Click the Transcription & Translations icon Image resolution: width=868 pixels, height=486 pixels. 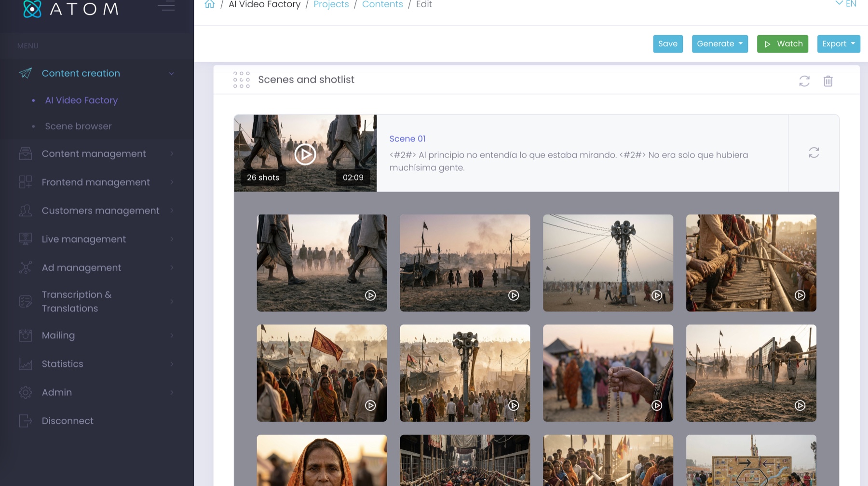(x=26, y=302)
